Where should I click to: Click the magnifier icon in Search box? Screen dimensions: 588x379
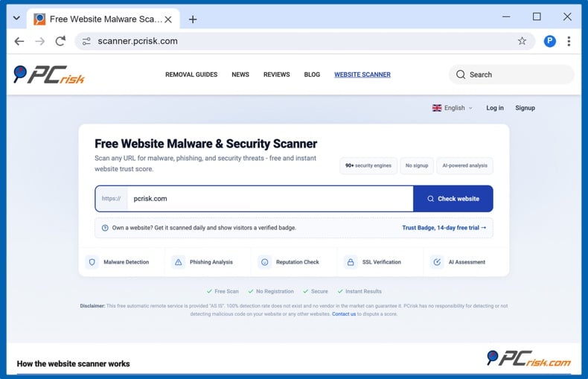point(461,74)
